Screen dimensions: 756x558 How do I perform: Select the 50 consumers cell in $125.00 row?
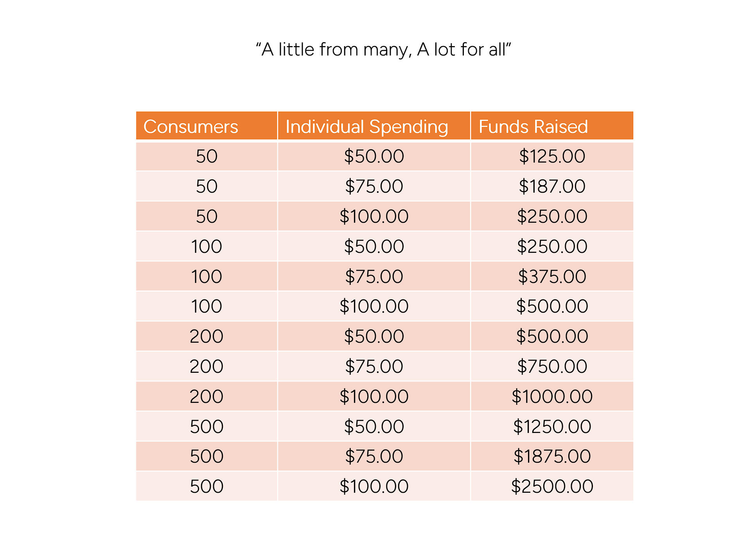(x=207, y=156)
